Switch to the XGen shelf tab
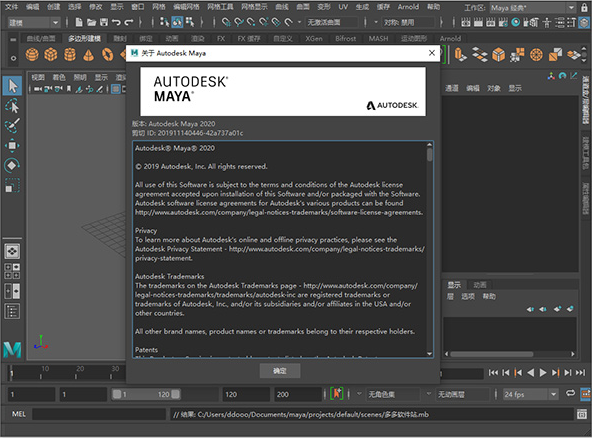Image resolution: width=592 pixels, height=438 pixels. [x=314, y=39]
